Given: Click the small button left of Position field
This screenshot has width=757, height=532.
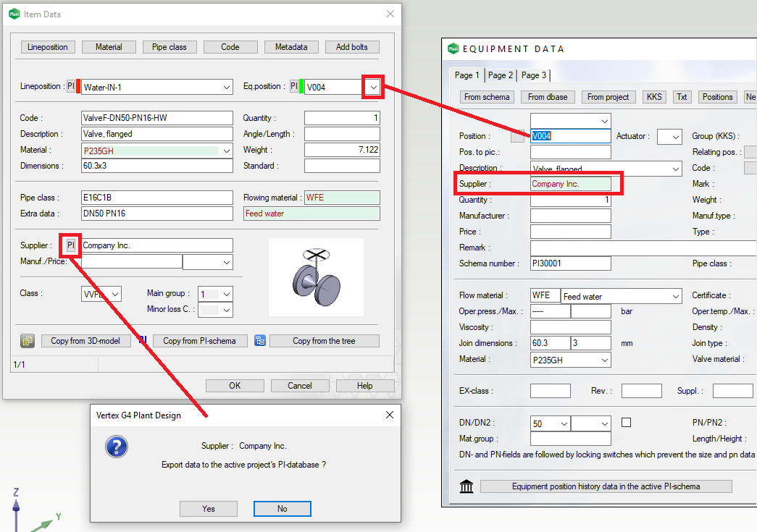Looking at the screenshot, I should (x=517, y=136).
